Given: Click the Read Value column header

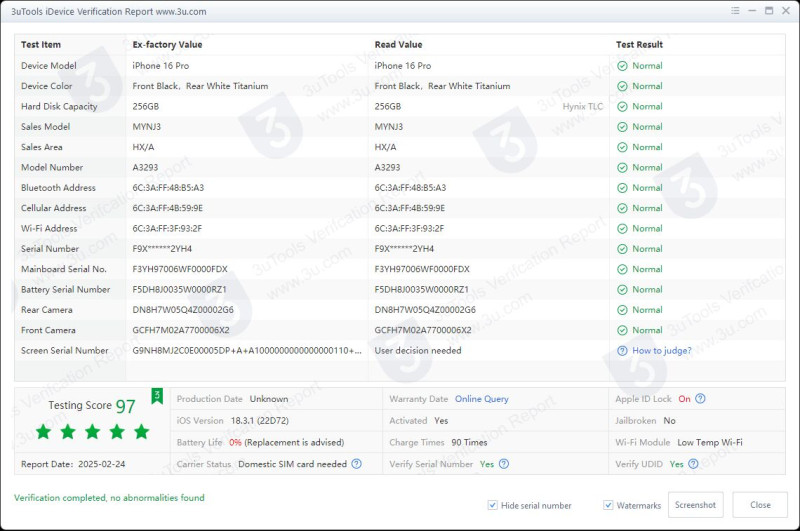Looking at the screenshot, I should pyautogui.click(x=398, y=44).
